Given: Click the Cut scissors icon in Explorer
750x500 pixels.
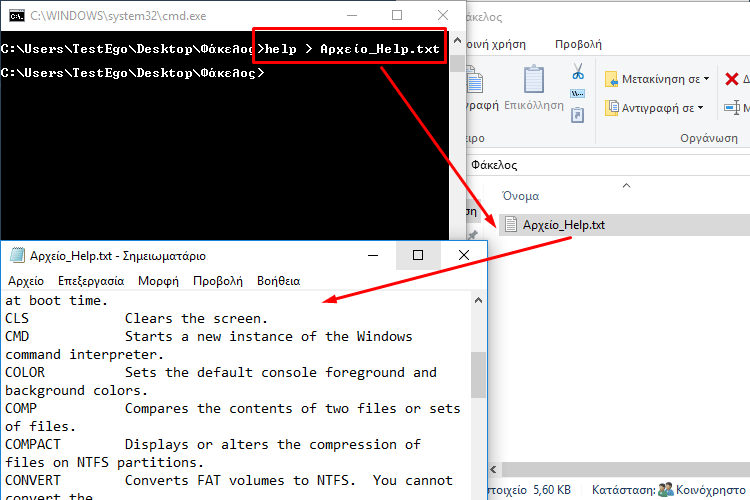Looking at the screenshot, I should [578, 71].
